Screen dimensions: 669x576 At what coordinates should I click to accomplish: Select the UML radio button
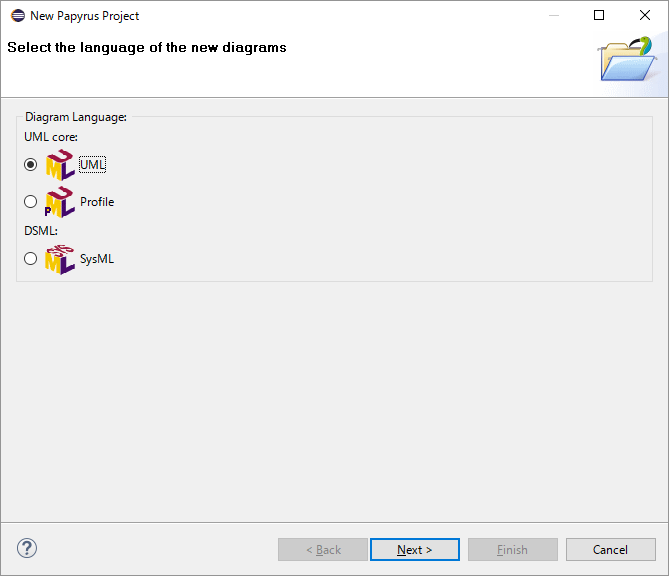(31, 165)
